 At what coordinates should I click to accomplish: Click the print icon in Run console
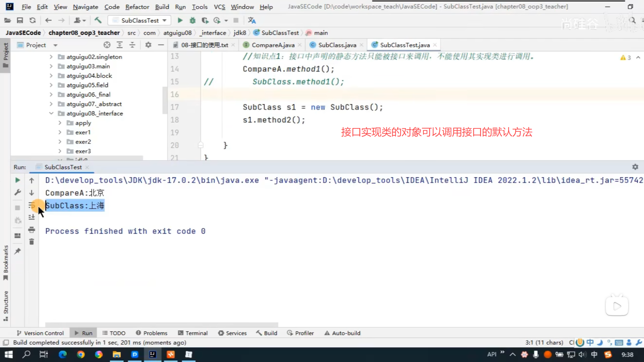pos(32,230)
